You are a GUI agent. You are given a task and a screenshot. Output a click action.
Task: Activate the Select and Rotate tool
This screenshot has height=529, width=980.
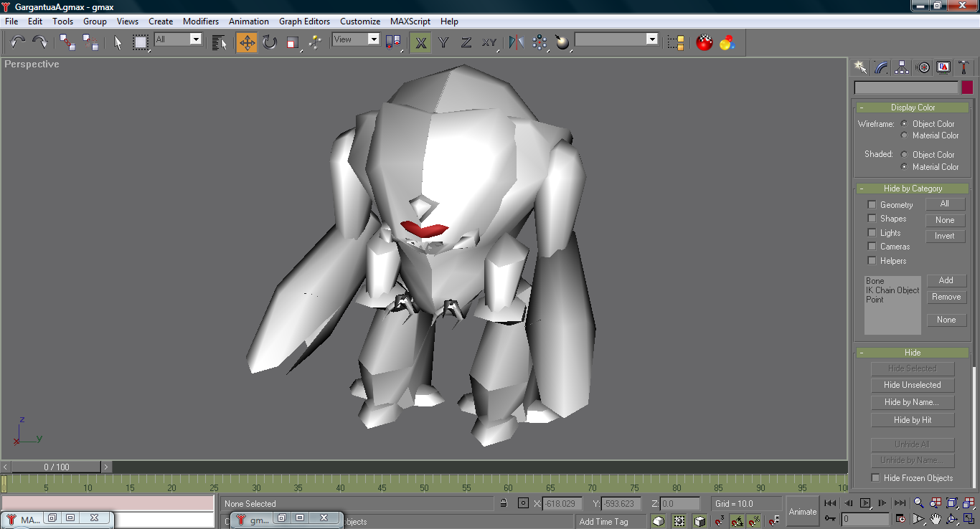click(270, 42)
